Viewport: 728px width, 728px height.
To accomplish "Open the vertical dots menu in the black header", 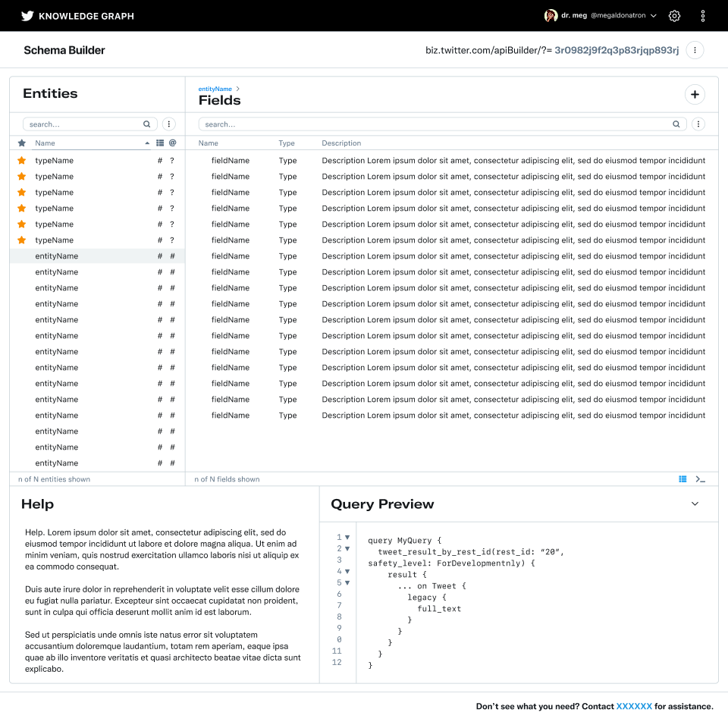I will coord(703,15).
